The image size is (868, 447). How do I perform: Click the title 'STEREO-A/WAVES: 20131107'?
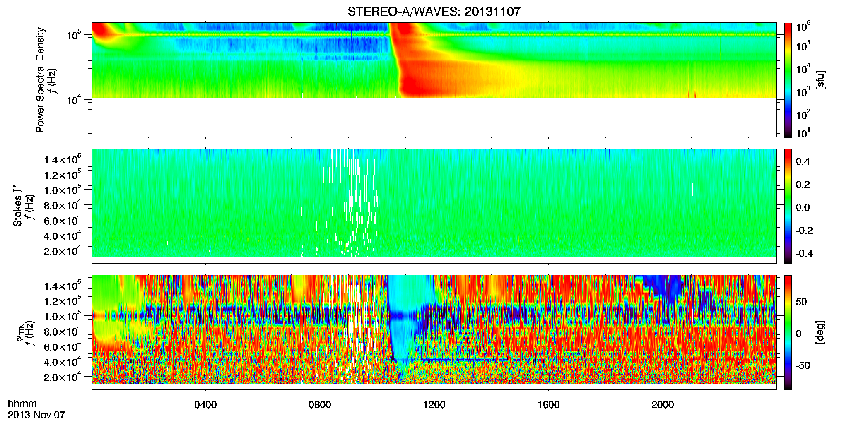[434, 12]
